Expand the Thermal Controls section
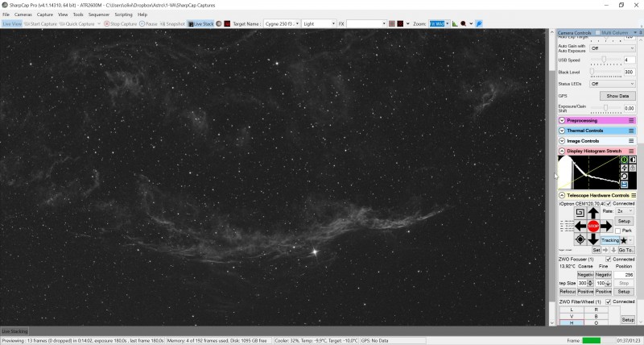The image size is (644, 345). tap(562, 131)
